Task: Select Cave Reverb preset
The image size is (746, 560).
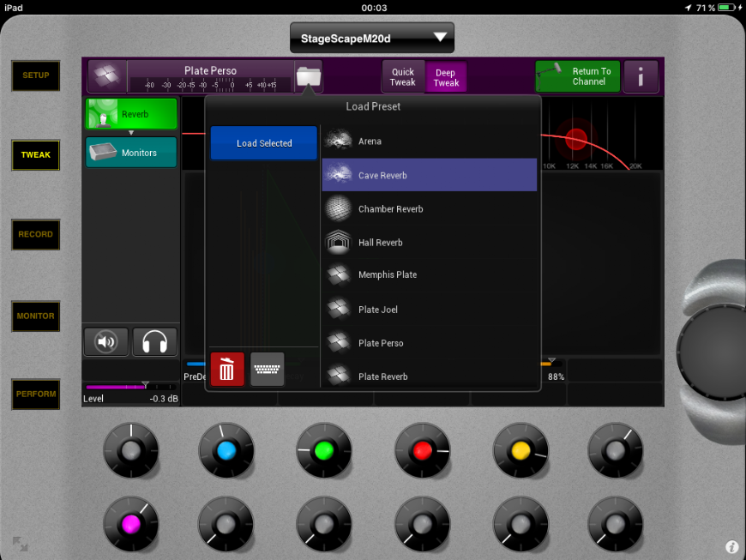Action: [x=429, y=175]
